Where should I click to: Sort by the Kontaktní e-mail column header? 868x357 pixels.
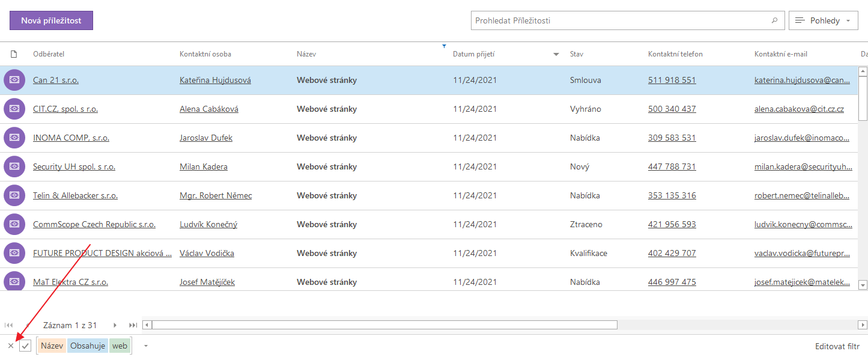(781, 54)
